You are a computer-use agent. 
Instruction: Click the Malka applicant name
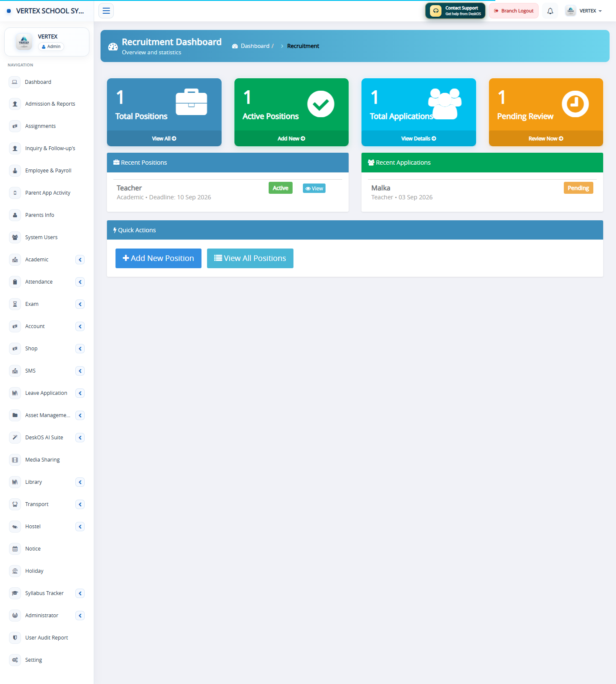[x=381, y=188]
